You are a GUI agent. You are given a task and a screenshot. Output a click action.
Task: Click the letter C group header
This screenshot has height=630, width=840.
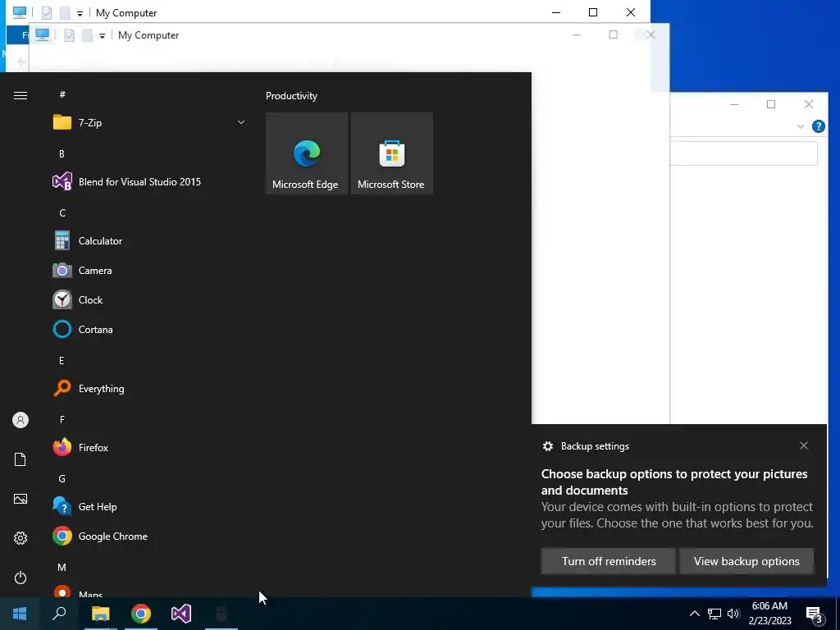[x=62, y=213]
